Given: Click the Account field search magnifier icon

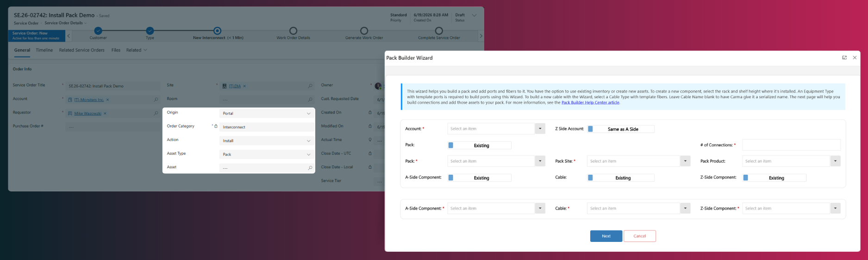Looking at the screenshot, I should [x=156, y=100].
